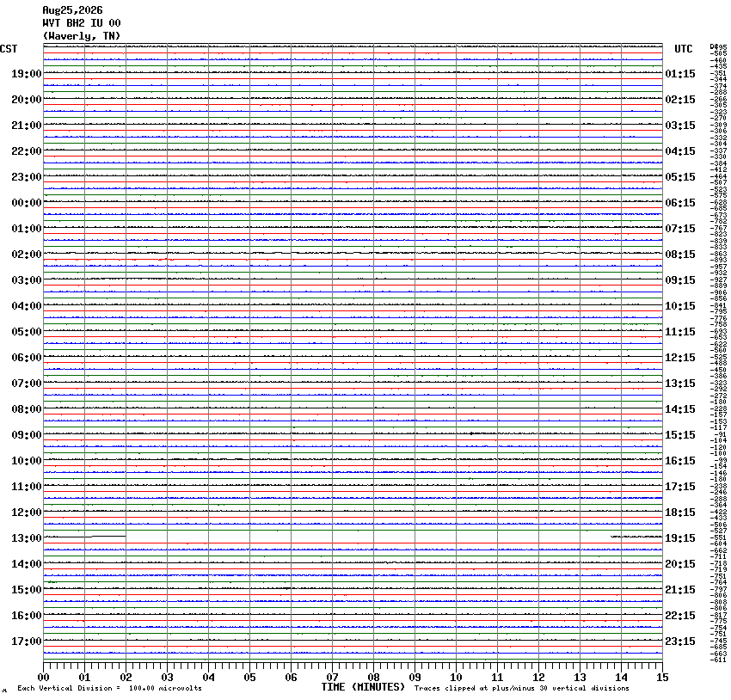Click the 08:00 CST row label
Viewport: 731px width, 700px height.
[x=27, y=409]
